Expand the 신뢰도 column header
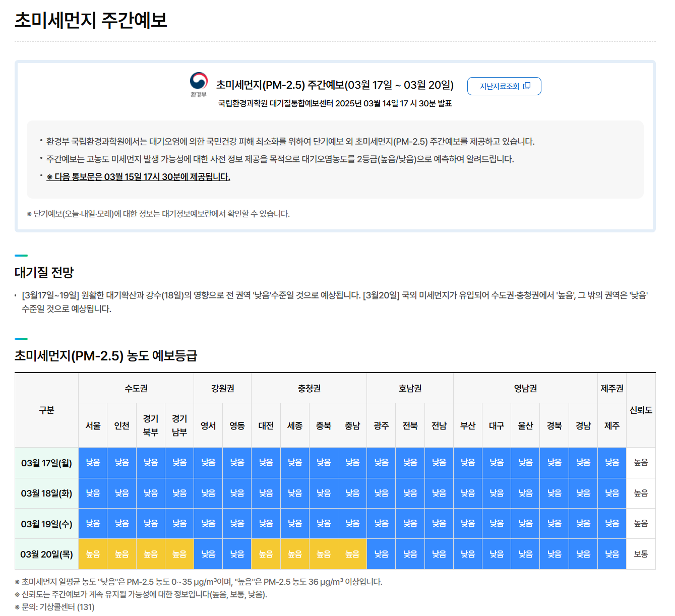 point(641,410)
